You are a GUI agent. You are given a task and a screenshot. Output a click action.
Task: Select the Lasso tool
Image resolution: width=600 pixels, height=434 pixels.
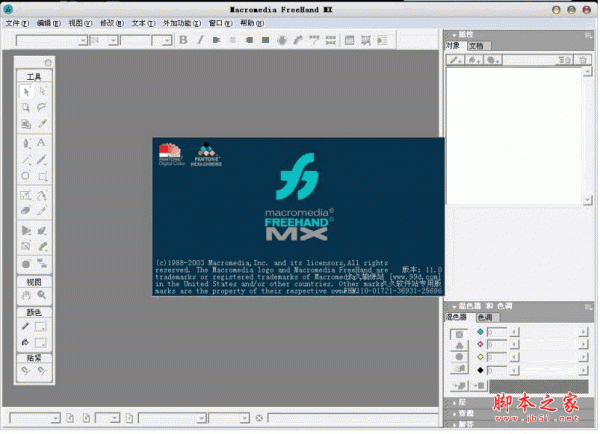[42, 108]
